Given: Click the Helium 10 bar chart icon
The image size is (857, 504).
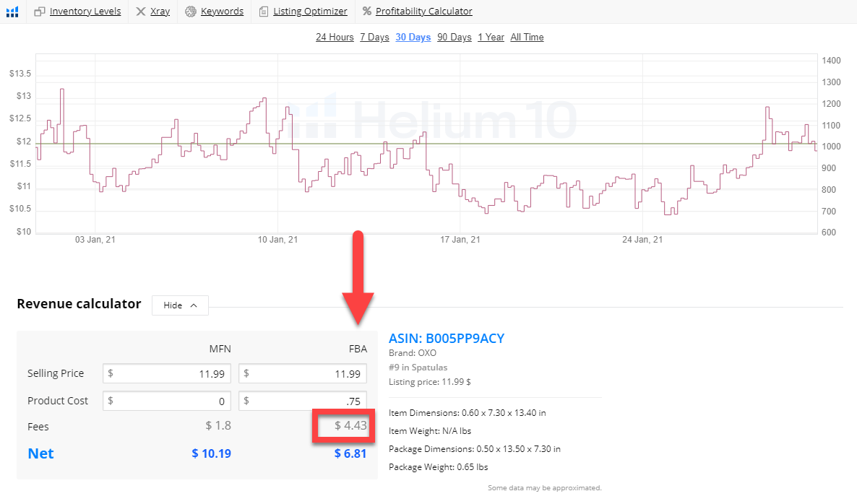Looking at the screenshot, I should [12, 12].
